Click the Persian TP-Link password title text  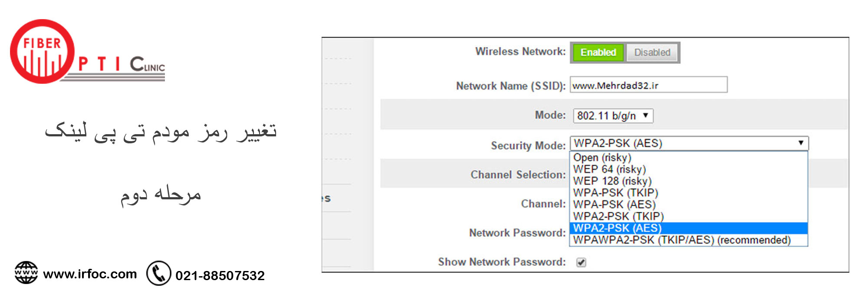tap(161, 132)
